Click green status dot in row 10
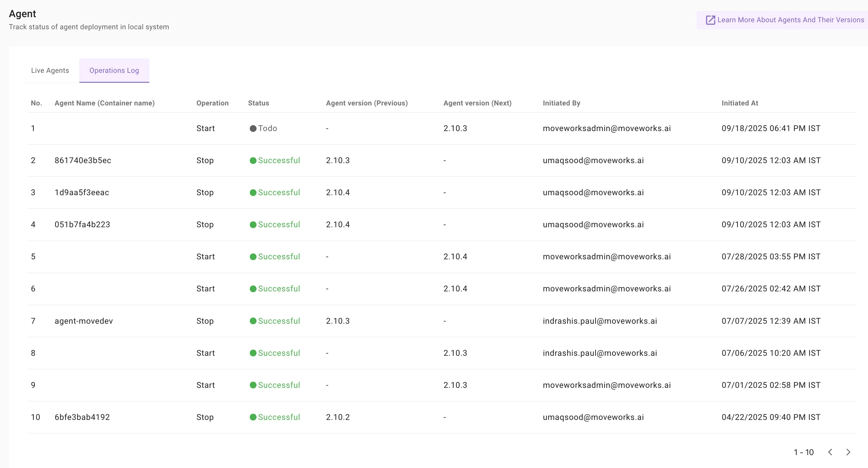Image resolution: width=868 pixels, height=468 pixels. click(x=253, y=417)
